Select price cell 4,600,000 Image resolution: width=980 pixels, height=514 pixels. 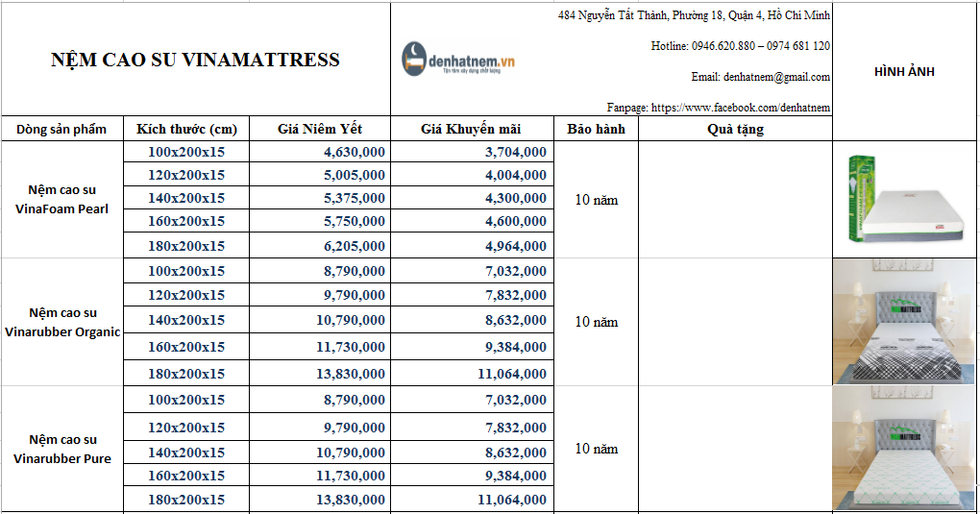pos(472,221)
